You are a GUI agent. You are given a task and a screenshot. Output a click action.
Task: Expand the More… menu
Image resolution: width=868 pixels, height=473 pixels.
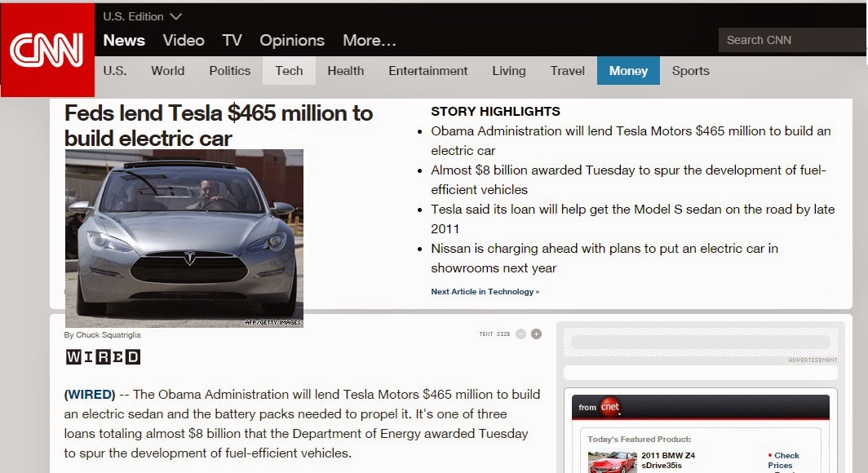pyautogui.click(x=370, y=41)
